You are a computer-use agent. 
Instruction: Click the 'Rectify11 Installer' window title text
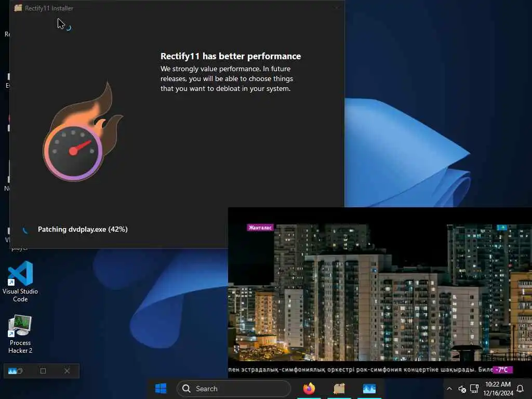49,8
